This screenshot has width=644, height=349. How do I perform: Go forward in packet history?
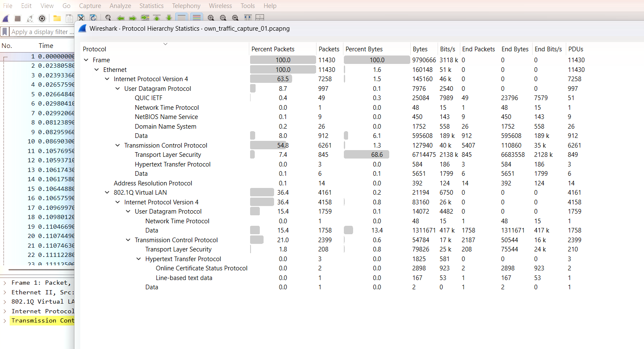pyautogui.click(x=133, y=18)
